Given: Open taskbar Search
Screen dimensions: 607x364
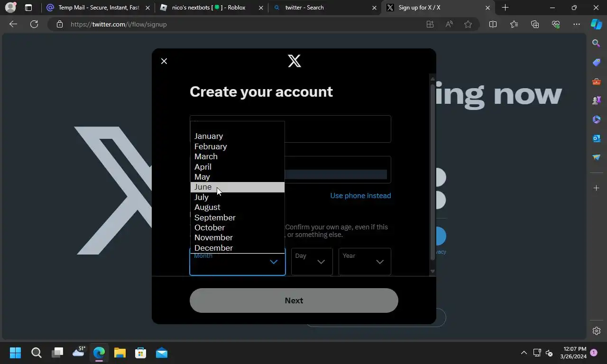Looking at the screenshot, I should 36,353.
